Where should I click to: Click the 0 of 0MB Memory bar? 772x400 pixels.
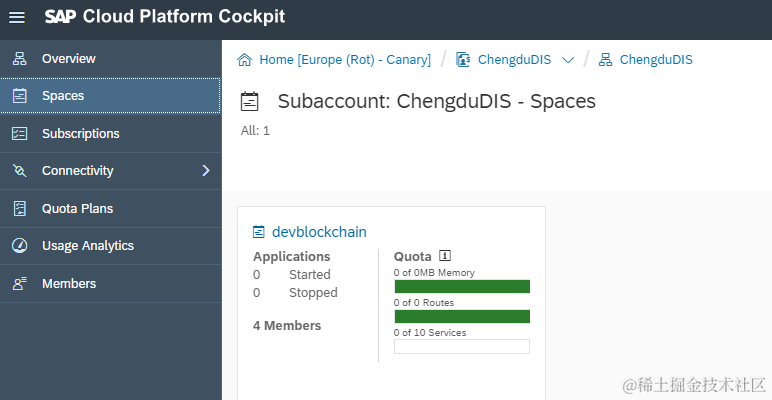pos(462,286)
